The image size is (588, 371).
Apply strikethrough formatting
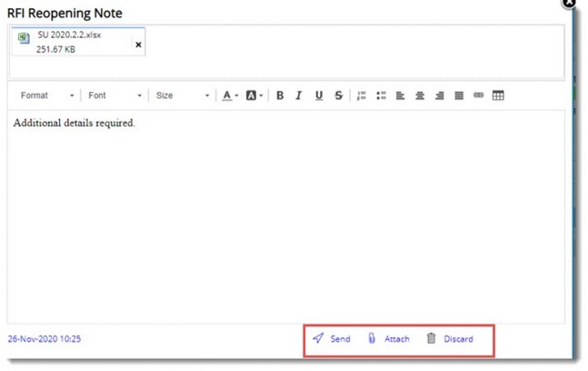coord(339,95)
